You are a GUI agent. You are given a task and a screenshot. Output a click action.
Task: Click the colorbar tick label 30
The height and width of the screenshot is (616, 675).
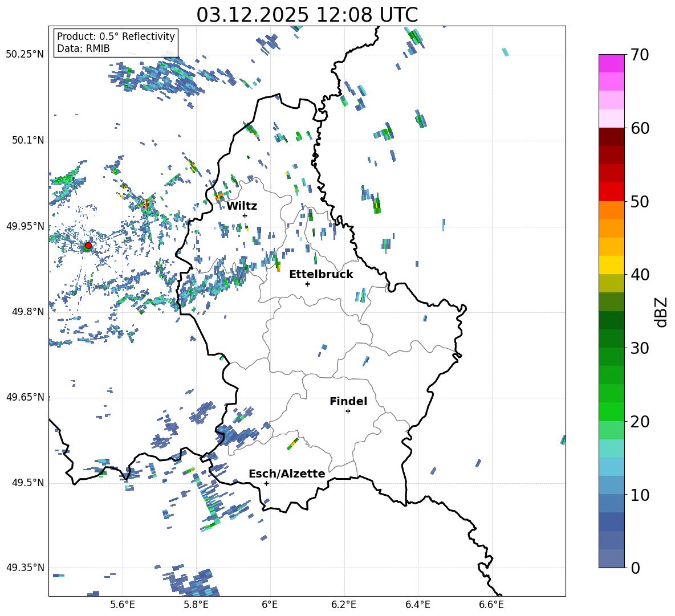[x=640, y=348]
